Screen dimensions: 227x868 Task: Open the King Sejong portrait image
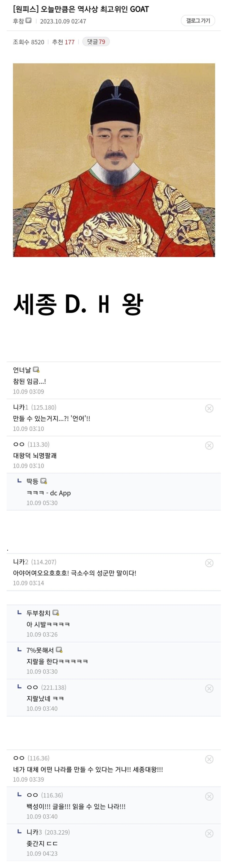pyautogui.click(x=114, y=160)
